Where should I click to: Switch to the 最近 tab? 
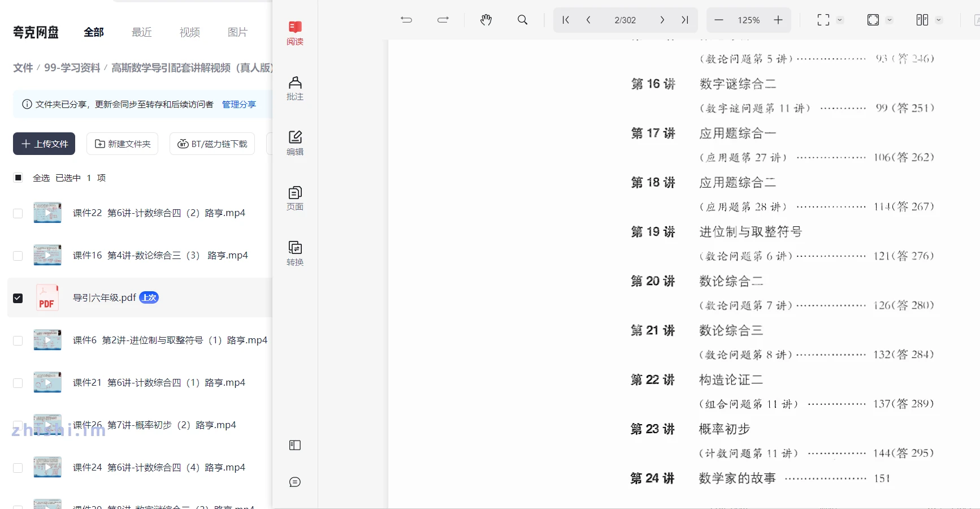click(x=142, y=32)
